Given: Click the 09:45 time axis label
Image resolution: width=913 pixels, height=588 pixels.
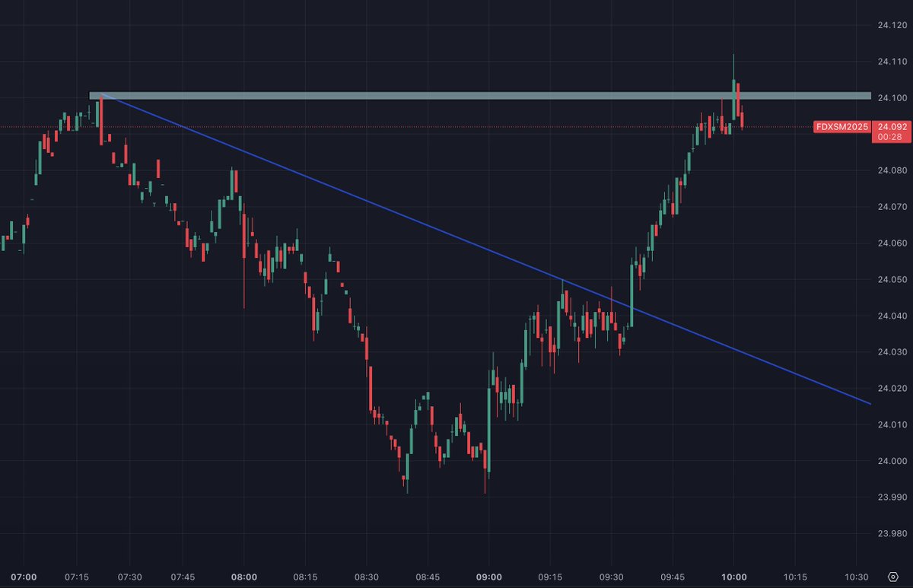Looking at the screenshot, I should [673, 577].
